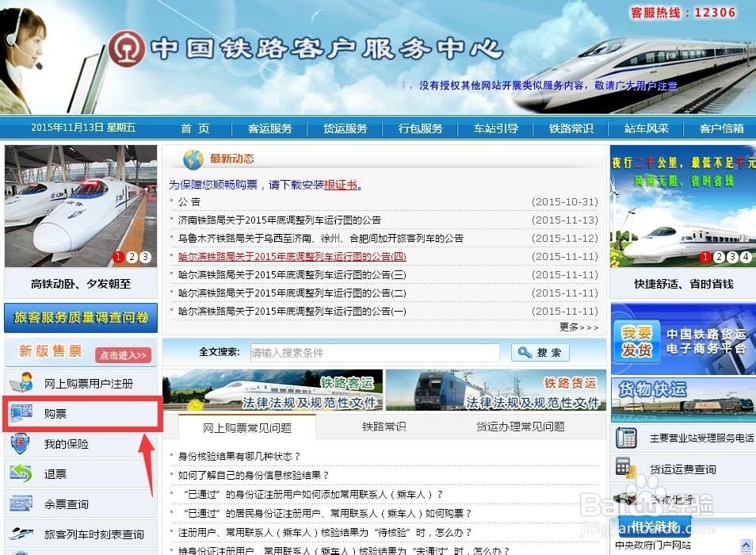This screenshot has height=555, width=756.
Task: Click 点击进入>> new ticketing button
Action: tap(123, 355)
